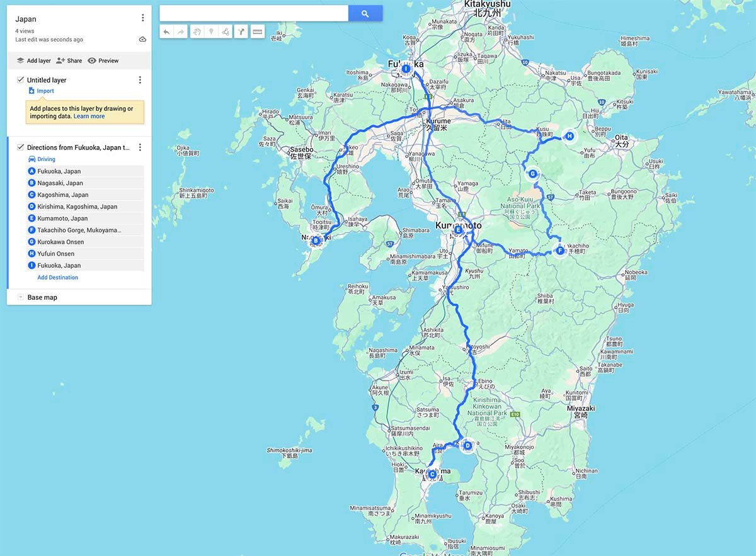Image resolution: width=756 pixels, height=556 pixels.
Task: Pick the Draw a line tool
Action: pyautogui.click(x=226, y=31)
